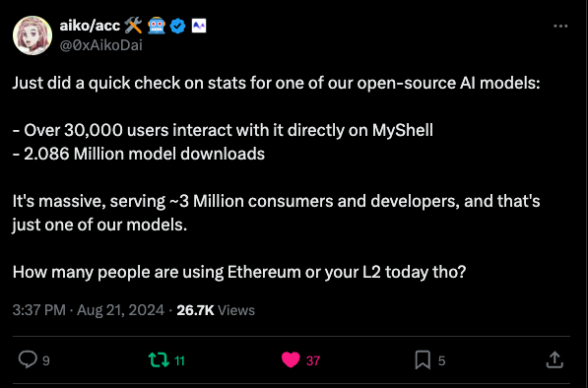The image size is (588, 388).
Task: Click the affiliate badge beside verified checkmark
Action: [x=199, y=26]
